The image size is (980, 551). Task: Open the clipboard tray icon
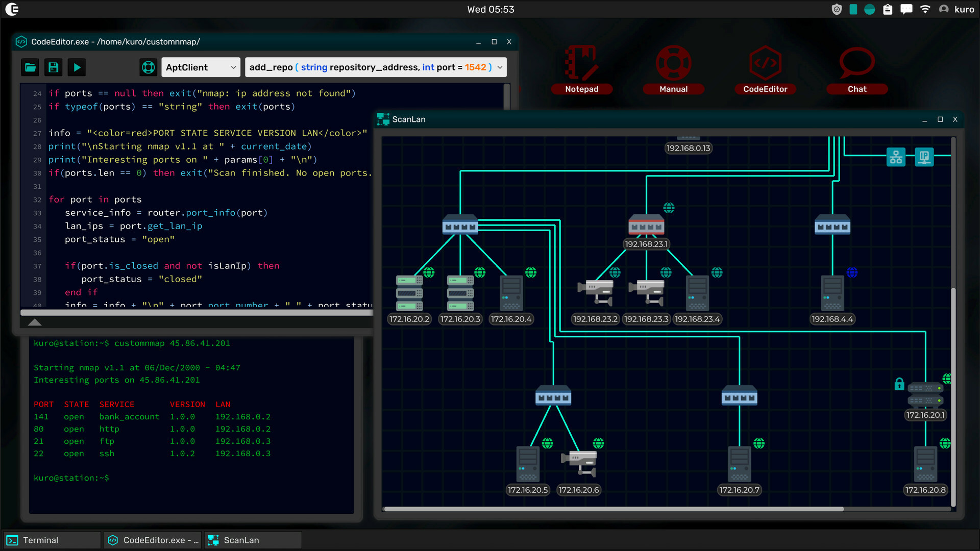(x=888, y=9)
